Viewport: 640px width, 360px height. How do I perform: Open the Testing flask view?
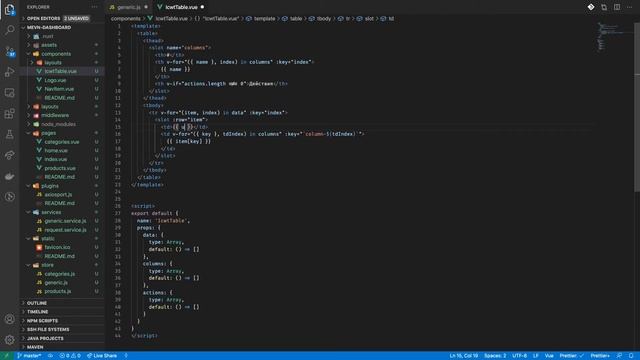click(x=9, y=134)
